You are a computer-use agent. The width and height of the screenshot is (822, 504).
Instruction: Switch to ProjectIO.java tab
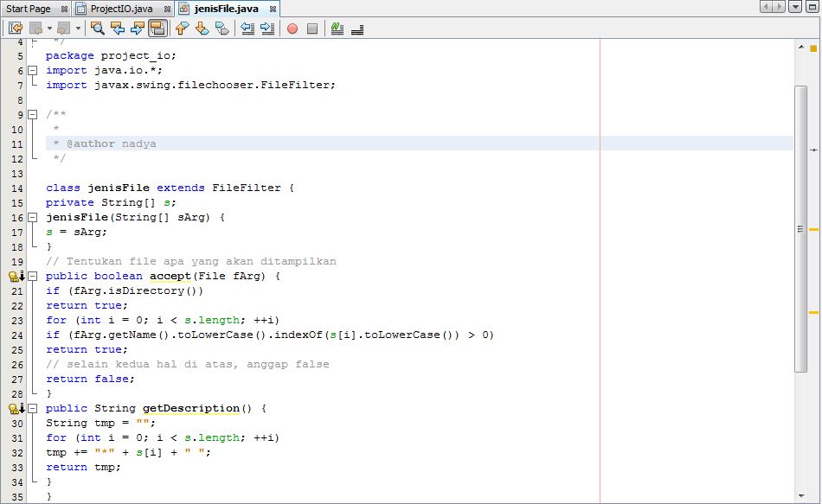pos(121,9)
